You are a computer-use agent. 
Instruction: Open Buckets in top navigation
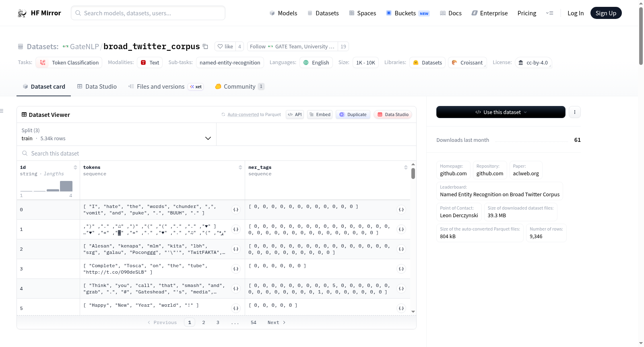(x=408, y=13)
